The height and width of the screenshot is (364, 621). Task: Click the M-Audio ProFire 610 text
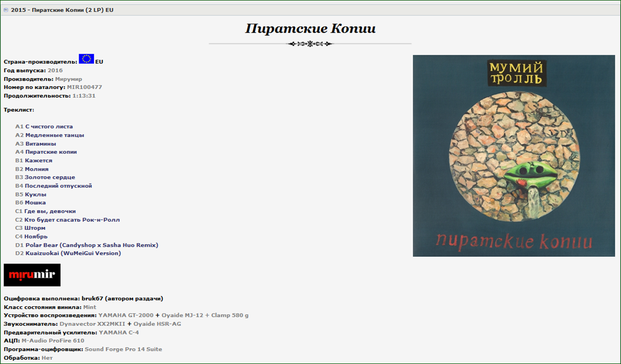coord(53,341)
